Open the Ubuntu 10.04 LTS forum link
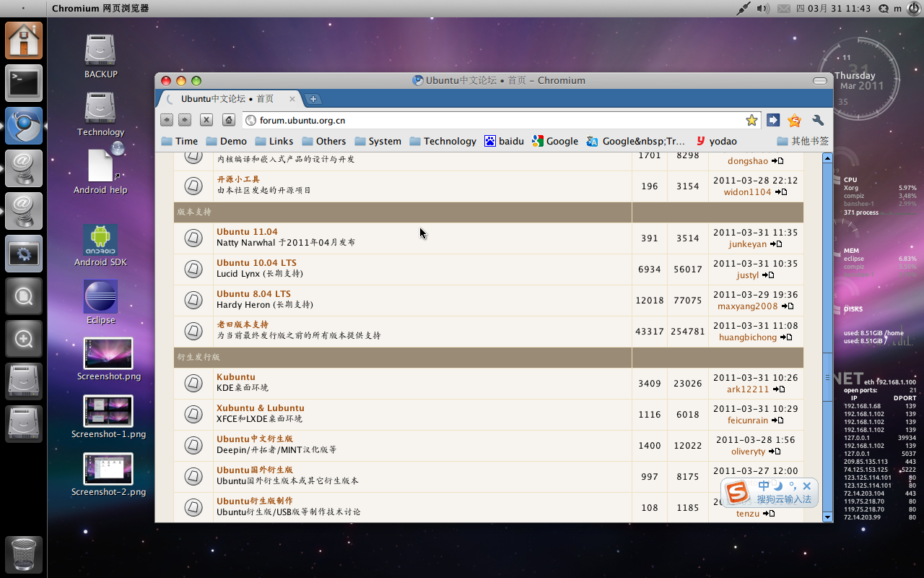 [x=256, y=263]
